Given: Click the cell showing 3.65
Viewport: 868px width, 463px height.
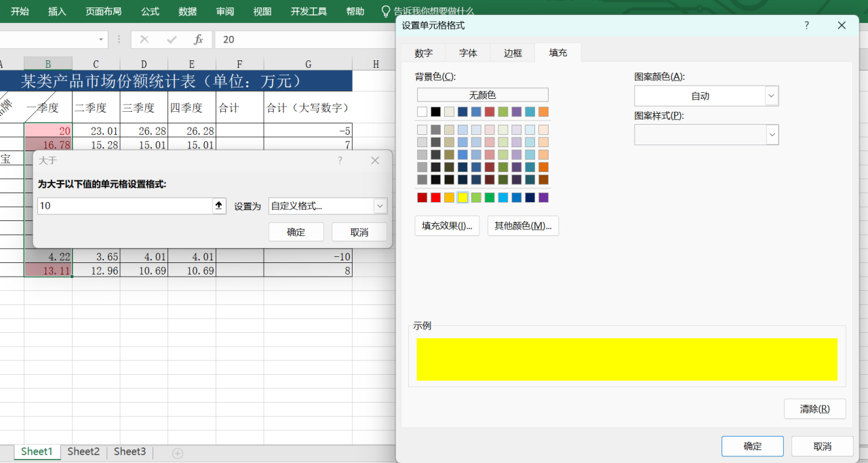Looking at the screenshot, I should pyautogui.click(x=96, y=256).
